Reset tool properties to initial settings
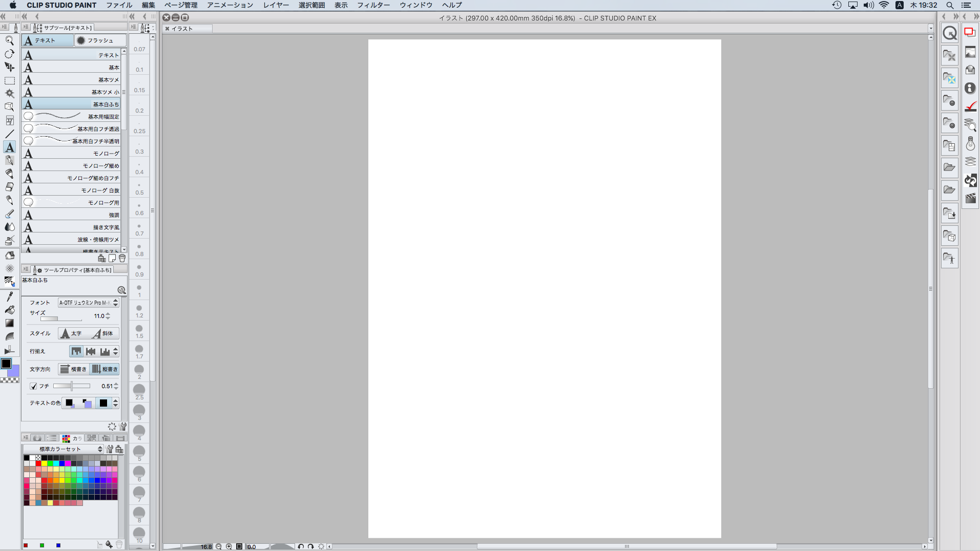The image size is (980, 551). coord(112,427)
